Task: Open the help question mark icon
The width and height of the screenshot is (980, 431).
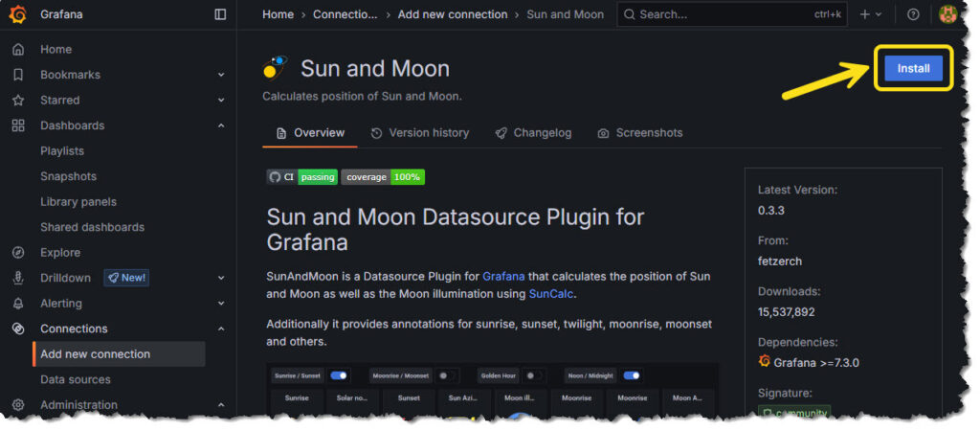Action: (x=913, y=14)
